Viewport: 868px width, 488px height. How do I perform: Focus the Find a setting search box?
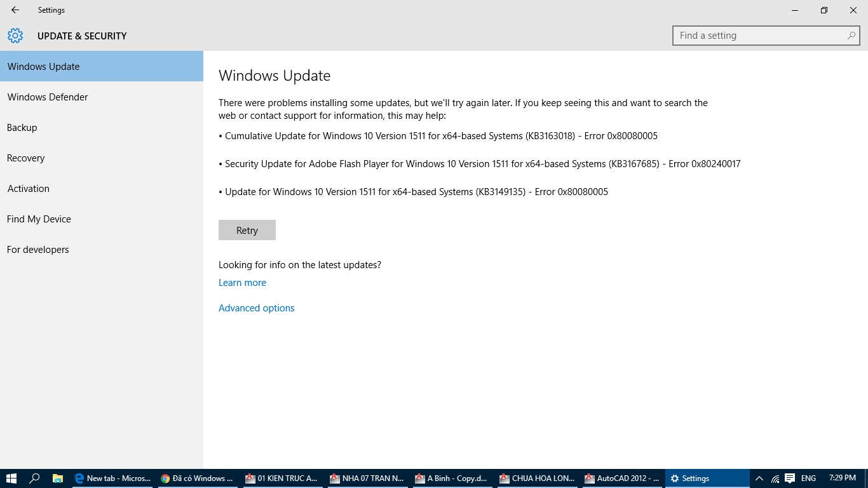tap(766, 36)
